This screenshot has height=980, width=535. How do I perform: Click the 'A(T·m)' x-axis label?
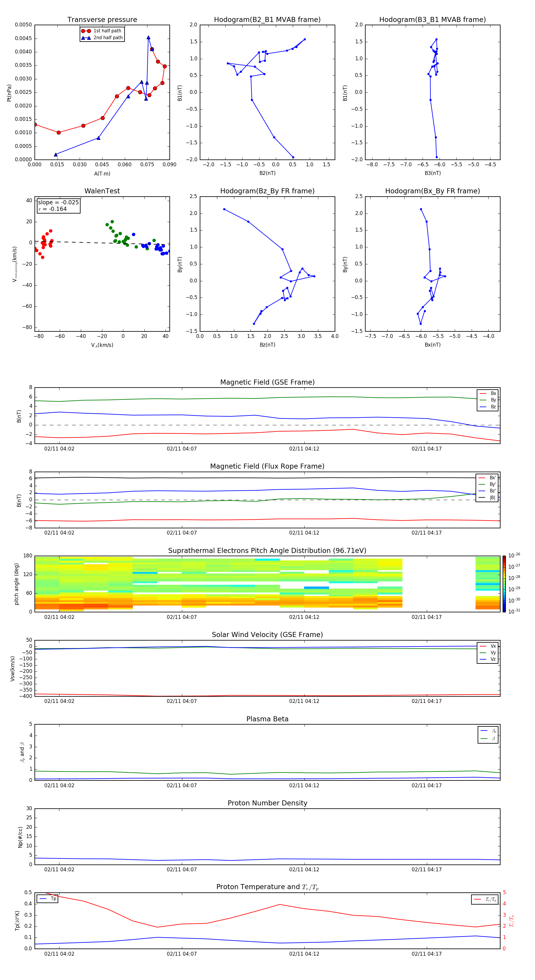tap(102, 173)
